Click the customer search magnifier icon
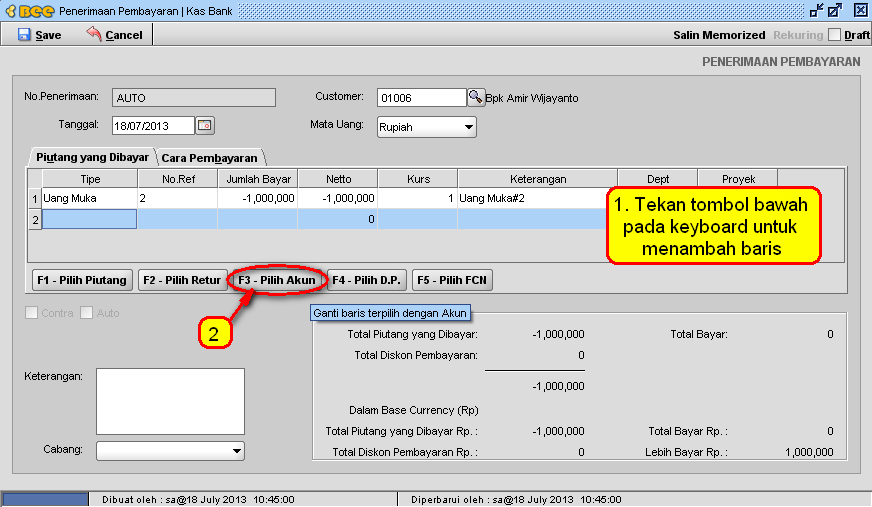Viewport: 872px width, 507px height. [475, 97]
